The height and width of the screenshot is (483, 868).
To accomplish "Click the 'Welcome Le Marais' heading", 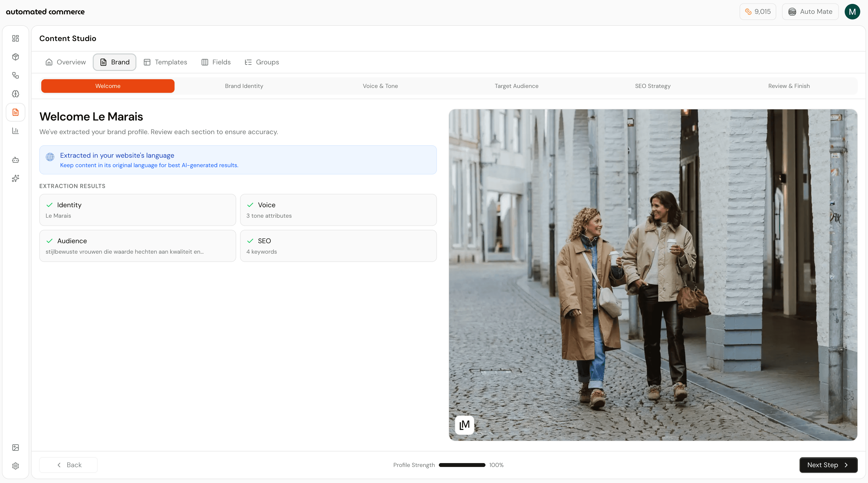I will [x=91, y=117].
